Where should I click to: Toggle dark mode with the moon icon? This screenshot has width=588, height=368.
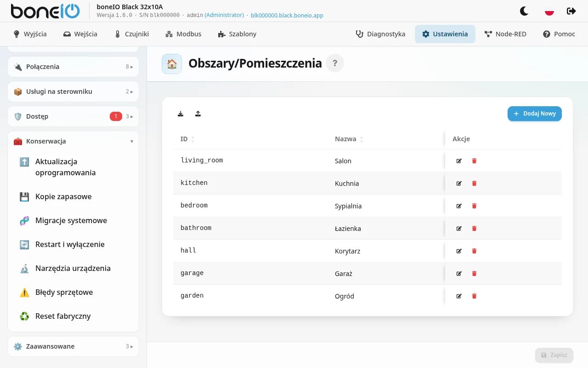(x=524, y=11)
